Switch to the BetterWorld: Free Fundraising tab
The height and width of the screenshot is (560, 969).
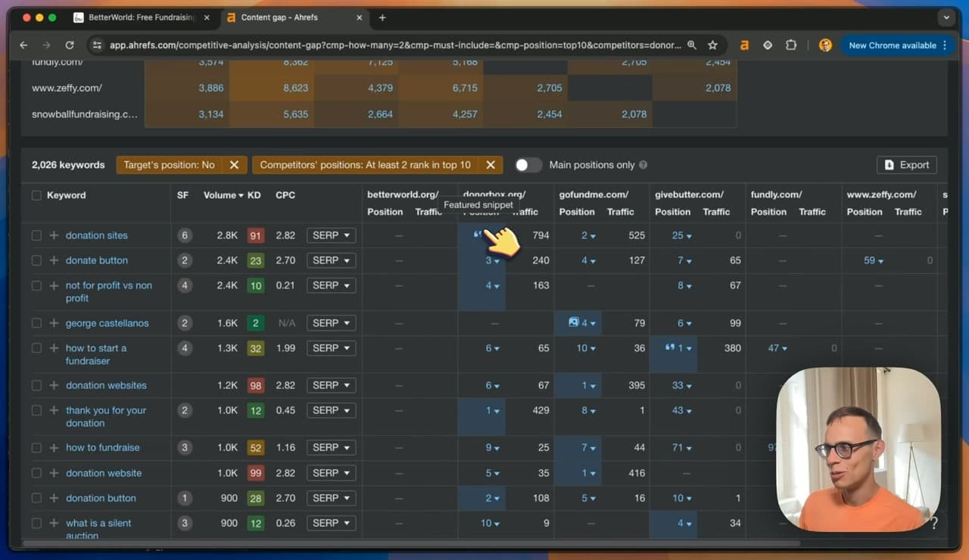142,17
